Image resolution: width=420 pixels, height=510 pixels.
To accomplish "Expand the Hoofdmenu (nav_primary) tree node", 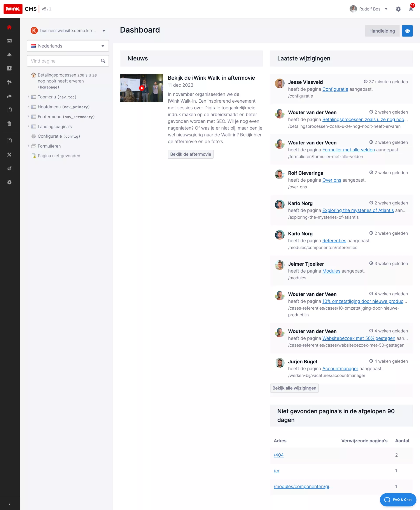I will click(28, 107).
